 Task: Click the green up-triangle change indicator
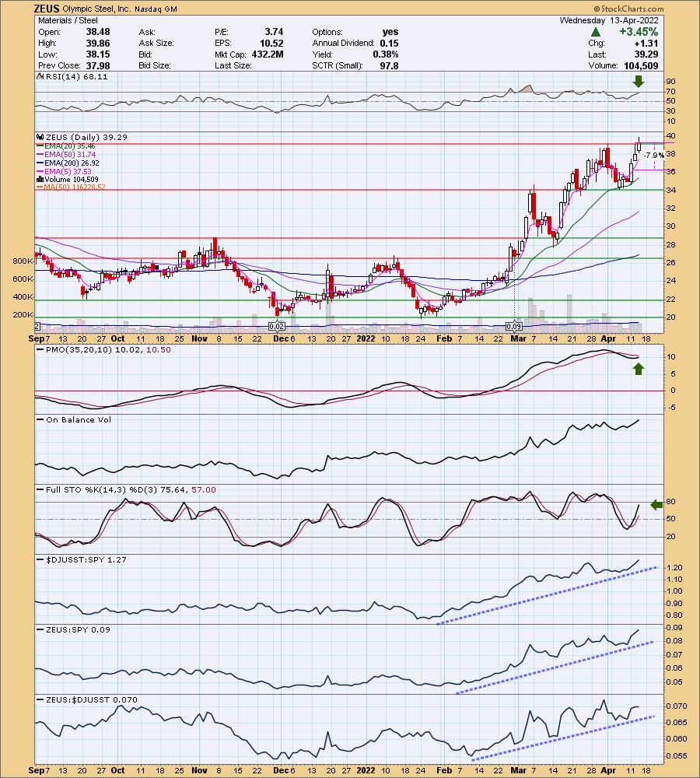(596, 32)
